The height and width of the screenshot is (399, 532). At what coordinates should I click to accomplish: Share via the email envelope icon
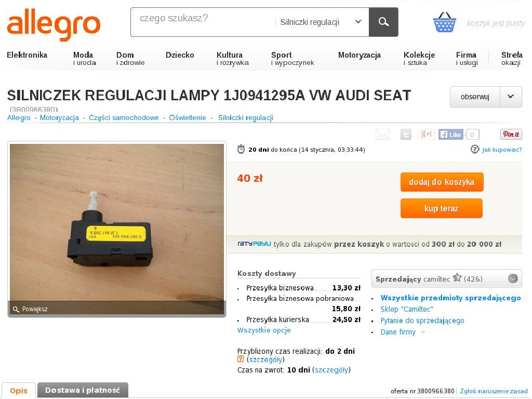pyautogui.click(x=382, y=135)
